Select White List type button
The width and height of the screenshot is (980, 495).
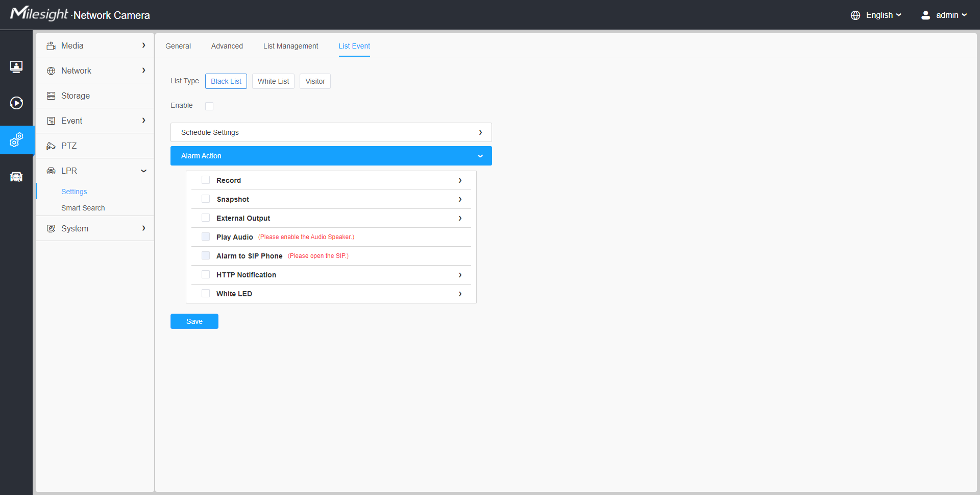click(x=273, y=81)
